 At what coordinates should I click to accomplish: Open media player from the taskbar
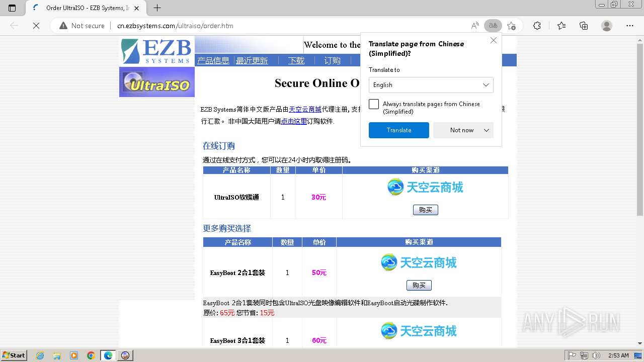(x=74, y=355)
